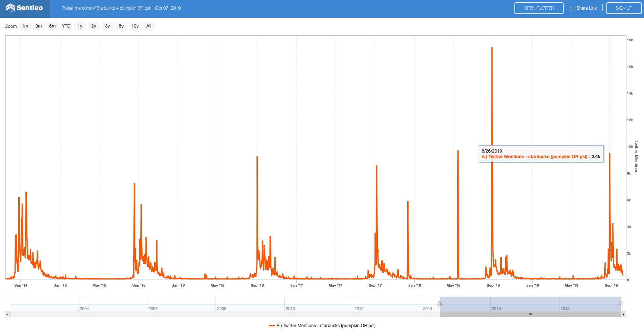Click the '18k' y-axis label

[x=630, y=40]
